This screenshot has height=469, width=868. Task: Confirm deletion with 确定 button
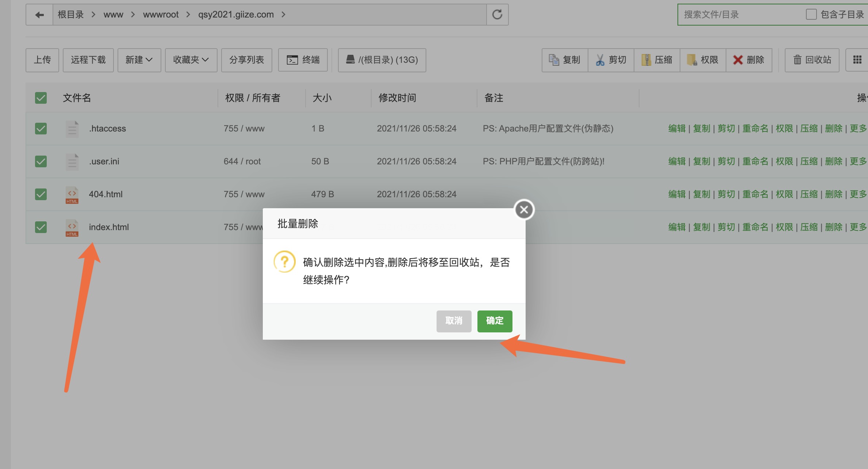(x=495, y=321)
